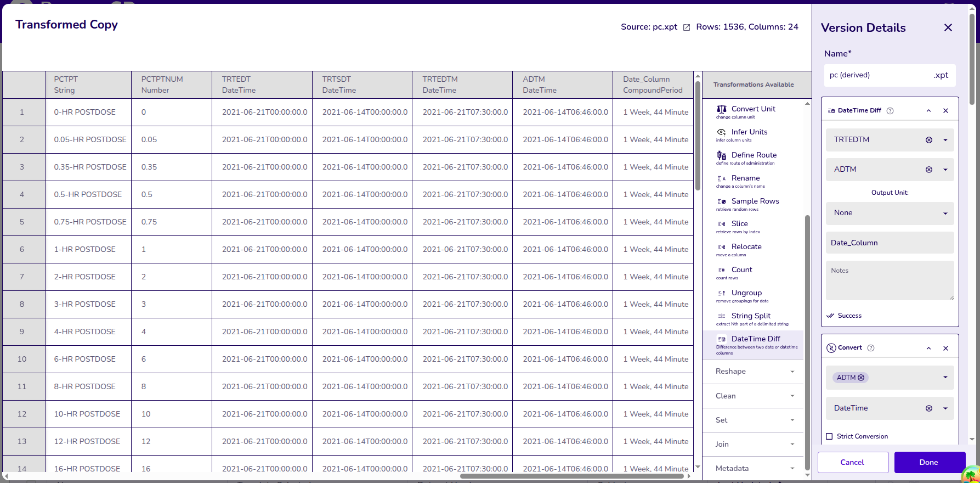
Task: Select the Convert Unit transformation
Action: pyautogui.click(x=753, y=109)
